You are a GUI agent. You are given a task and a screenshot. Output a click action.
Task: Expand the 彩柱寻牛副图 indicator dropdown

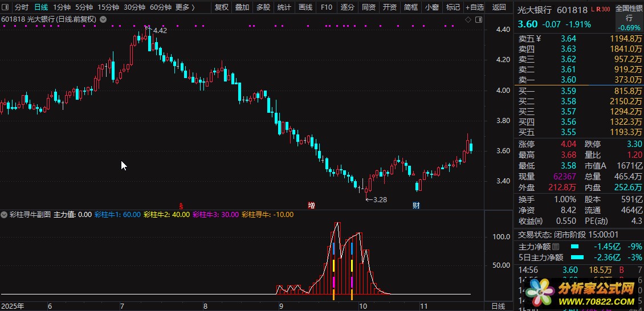click(5, 215)
